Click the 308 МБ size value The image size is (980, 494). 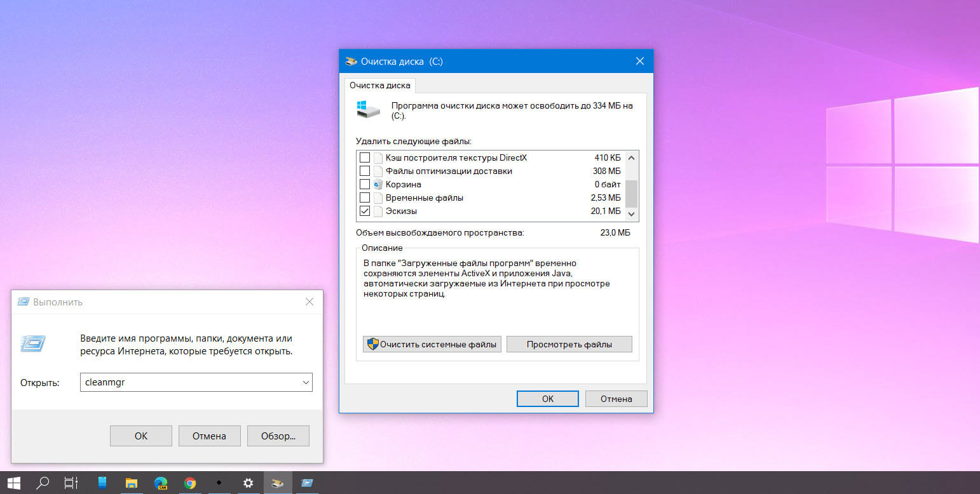pyautogui.click(x=607, y=171)
